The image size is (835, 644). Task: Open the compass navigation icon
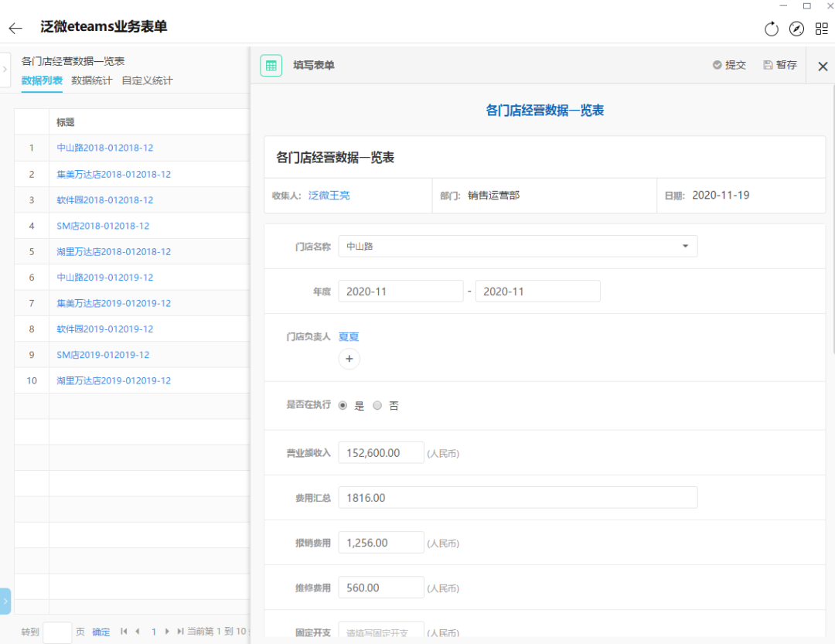(x=796, y=29)
